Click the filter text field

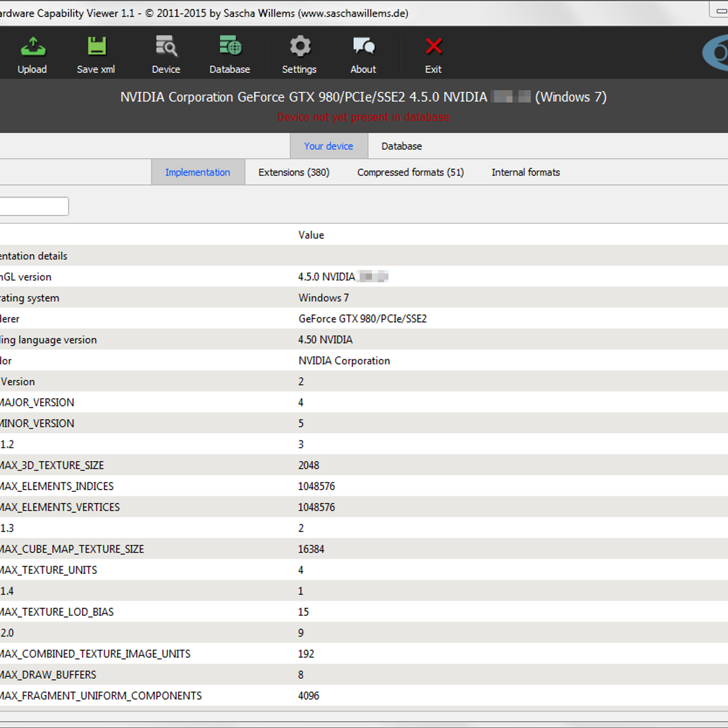[33, 206]
